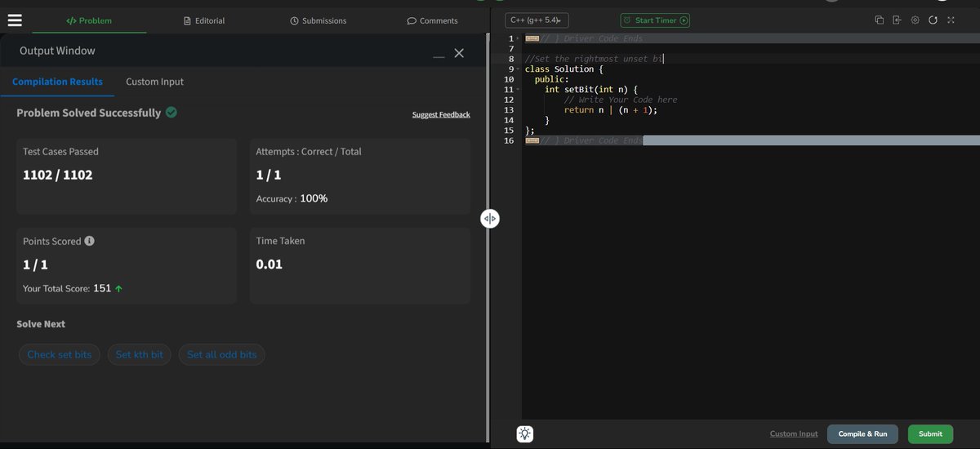Click the Suggest Feedback link
This screenshot has height=449, width=980.
tap(441, 115)
